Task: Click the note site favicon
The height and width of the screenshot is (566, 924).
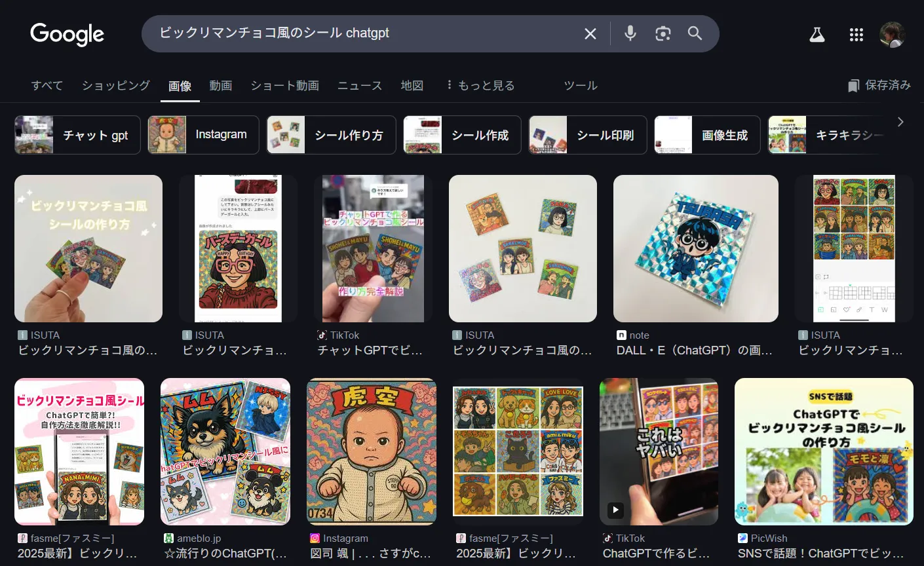Action: point(621,335)
